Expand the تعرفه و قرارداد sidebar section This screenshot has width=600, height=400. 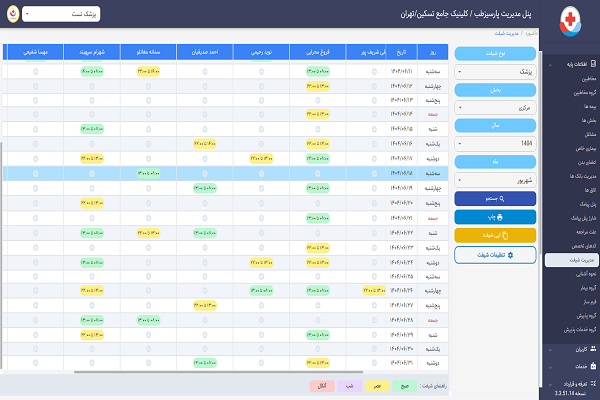(550, 384)
